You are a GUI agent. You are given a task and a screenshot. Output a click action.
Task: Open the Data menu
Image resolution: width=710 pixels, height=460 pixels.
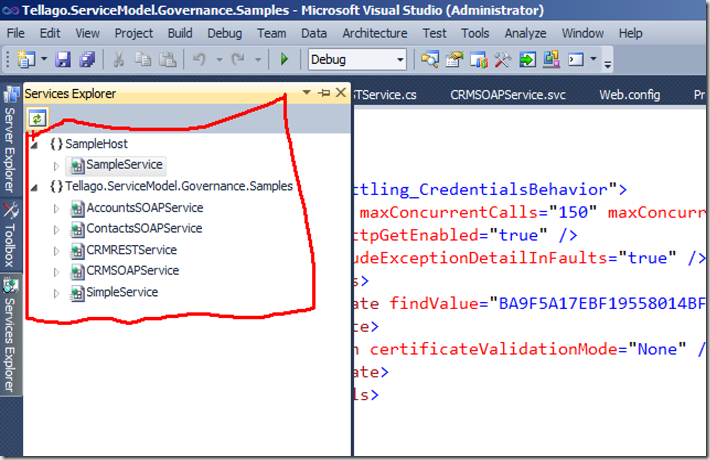(314, 34)
